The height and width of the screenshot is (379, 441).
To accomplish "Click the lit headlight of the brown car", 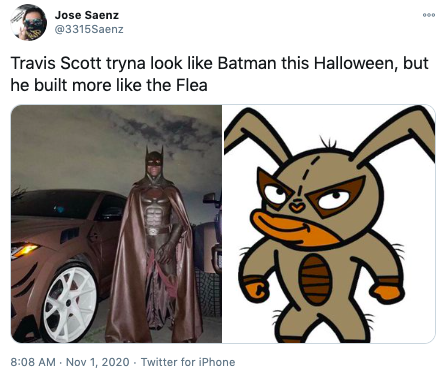I will click(23, 250).
